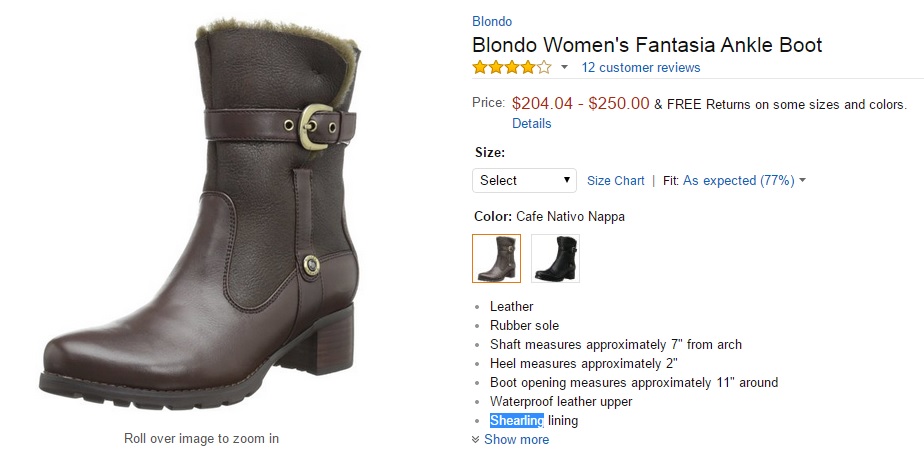The height and width of the screenshot is (475, 924).
Task: Expand Show more product details
Action: 511,439
